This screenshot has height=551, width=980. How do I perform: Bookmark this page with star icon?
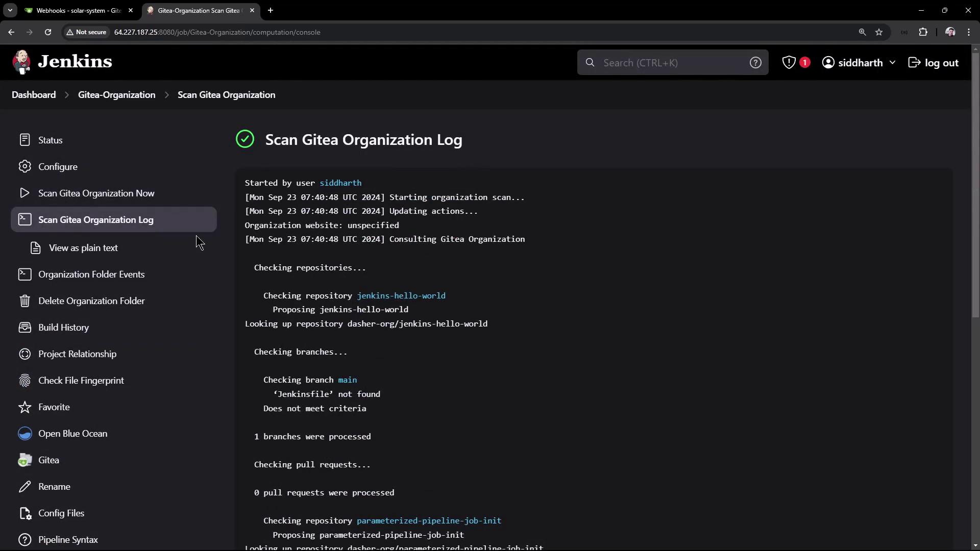(879, 32)
